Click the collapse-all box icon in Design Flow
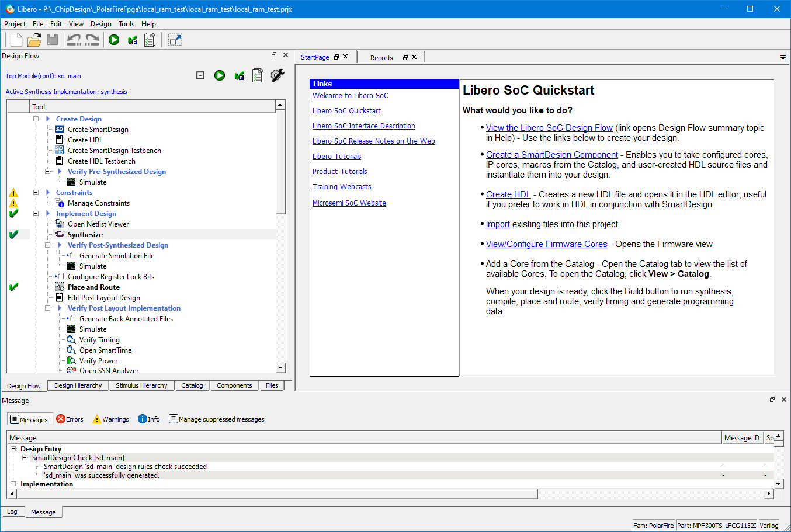This screenshot has width=791, height=532. [x=200, y=75]
